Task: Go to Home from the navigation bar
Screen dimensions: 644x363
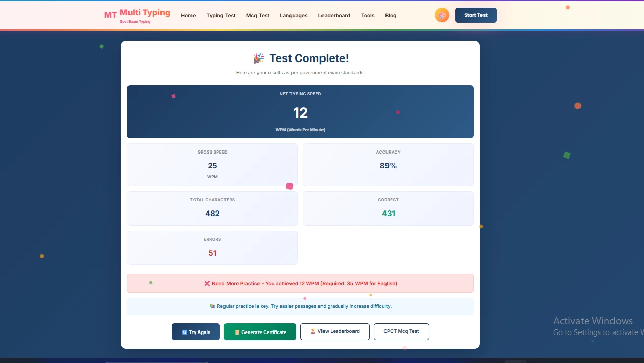Action: pyautogui.click(x=188, y=15)
